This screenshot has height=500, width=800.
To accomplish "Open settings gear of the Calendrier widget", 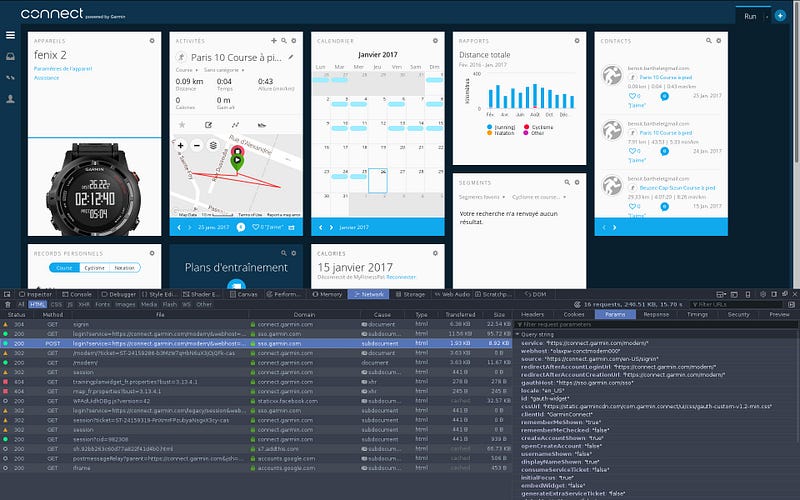I will click(435, 40).
